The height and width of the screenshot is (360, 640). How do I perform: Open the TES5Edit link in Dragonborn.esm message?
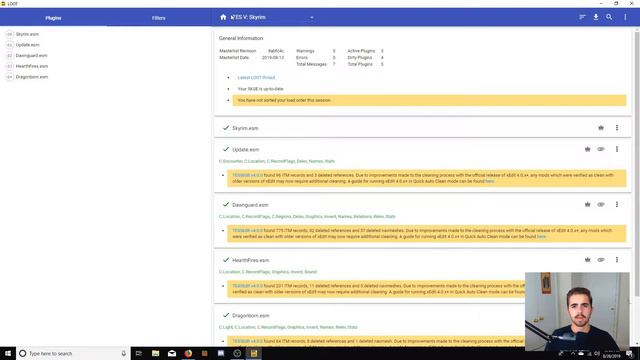tap(247, 341)
